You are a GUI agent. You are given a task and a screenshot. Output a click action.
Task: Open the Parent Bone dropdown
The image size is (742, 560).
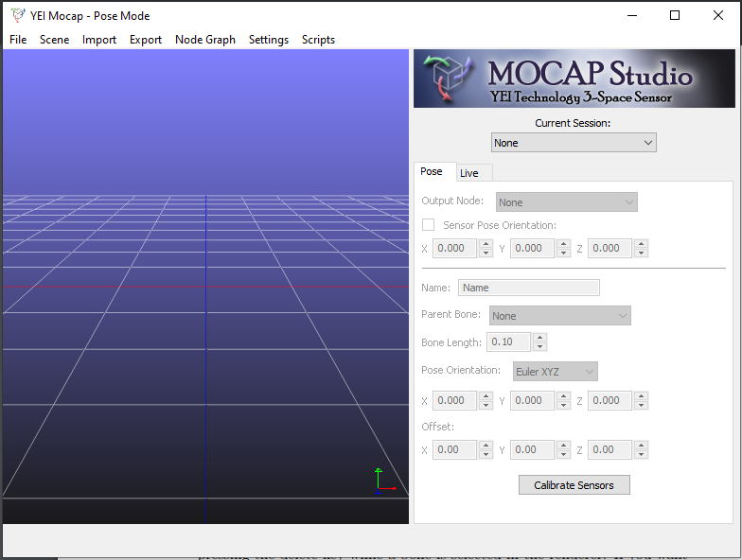[559, 316]
